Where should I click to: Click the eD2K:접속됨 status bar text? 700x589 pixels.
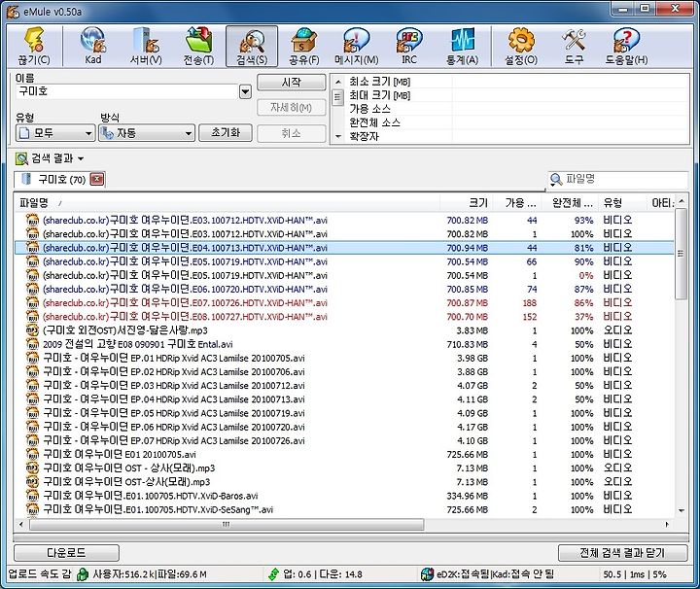463,573
